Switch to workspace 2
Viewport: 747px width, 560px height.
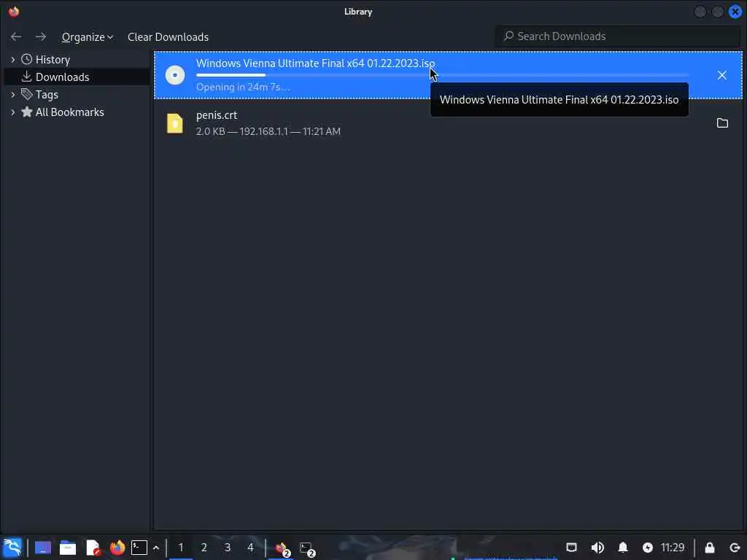(x=204, y=548)
